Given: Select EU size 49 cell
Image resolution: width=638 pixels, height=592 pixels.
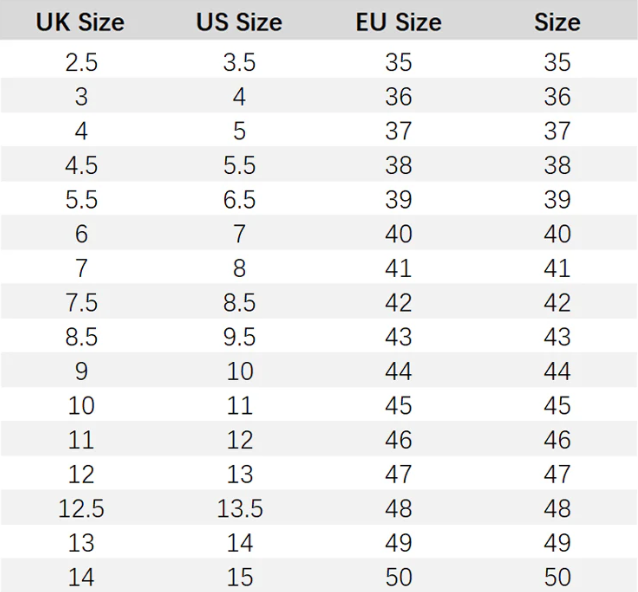Looking at the screenshot, I should (398, 543).
